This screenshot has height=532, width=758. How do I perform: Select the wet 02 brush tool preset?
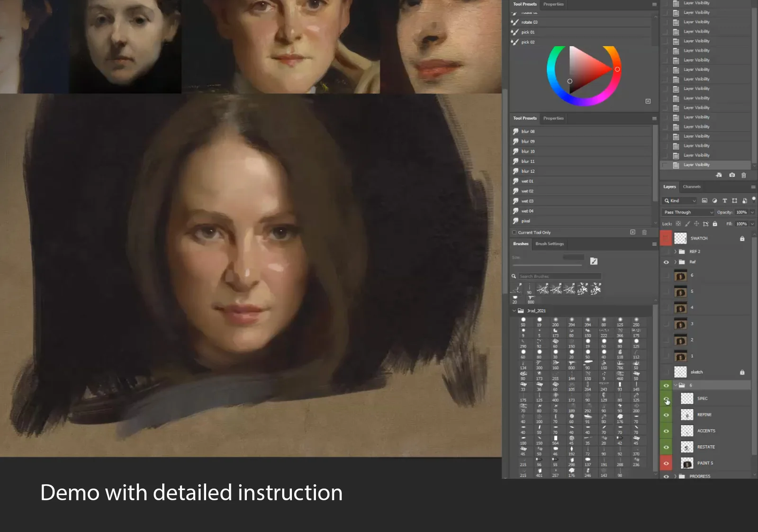[527, 191]
